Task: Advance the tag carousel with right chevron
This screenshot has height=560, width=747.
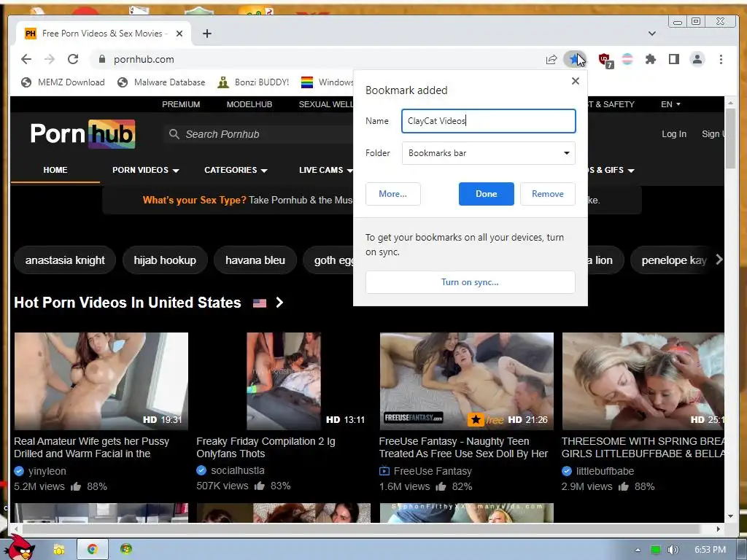Action: coord(719,260)
